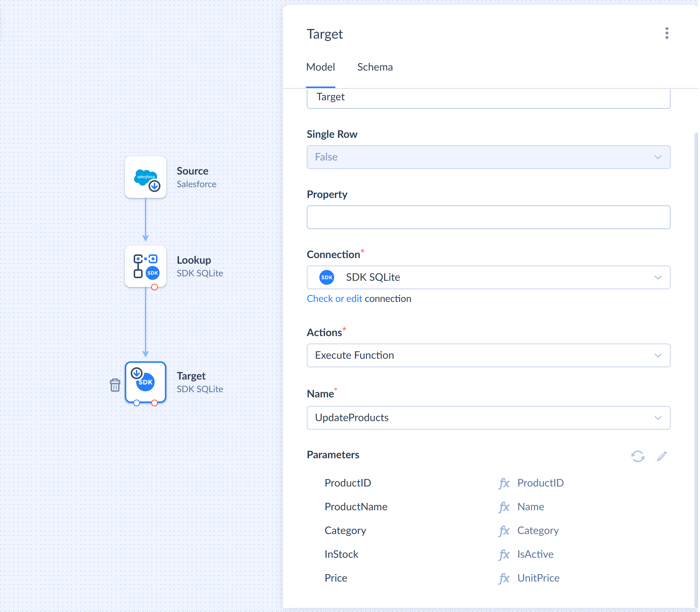Select the Lookup component node icon
The image size is (700, 612).
(x=146, y=266)
